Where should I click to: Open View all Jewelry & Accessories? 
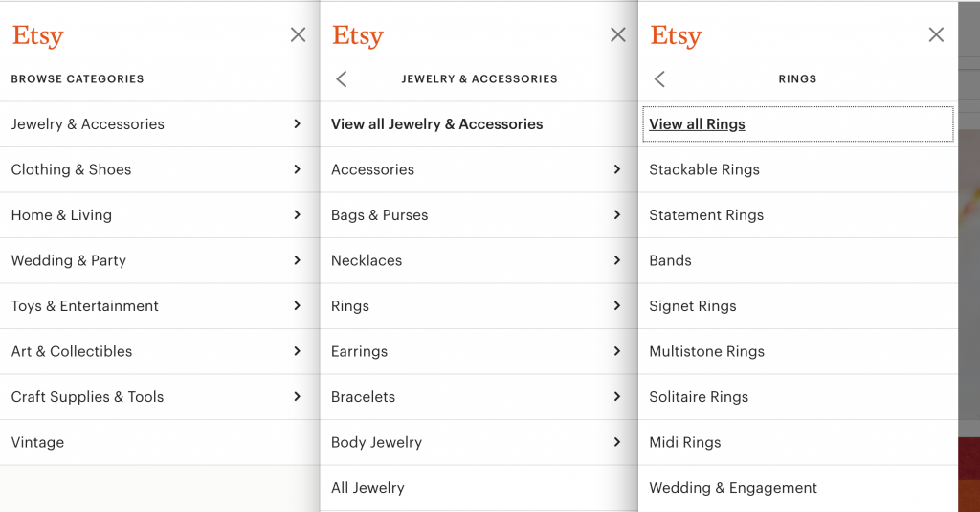tap(436, 124)
